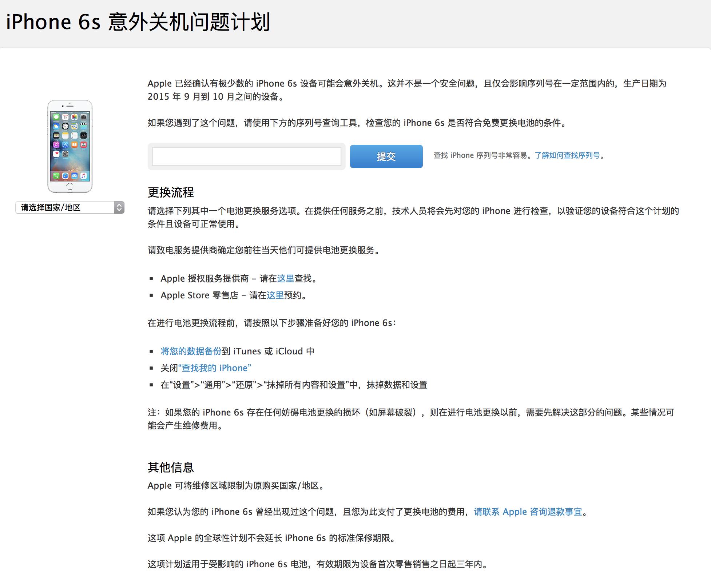Click the blue 提交 submit button

(386, 156)
